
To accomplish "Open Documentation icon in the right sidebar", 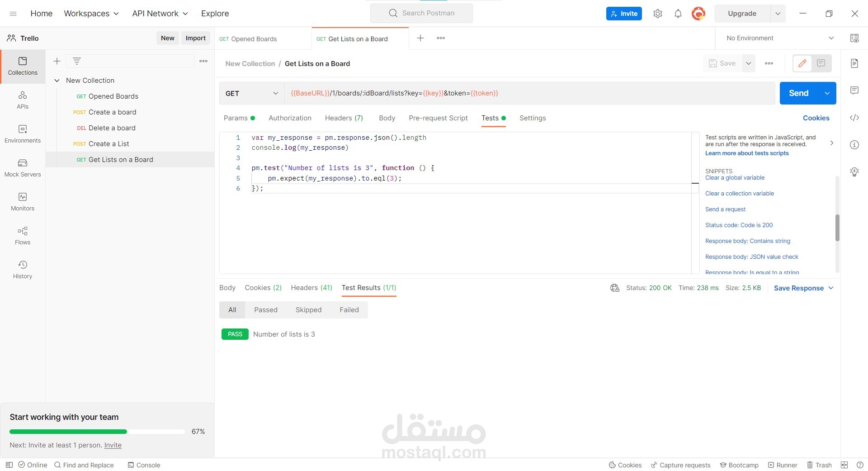I will (854, 63).
